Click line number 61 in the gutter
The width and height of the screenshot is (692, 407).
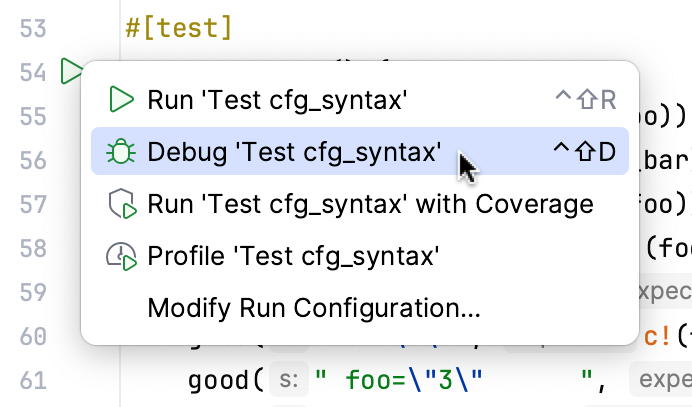[x=34, y=380]
